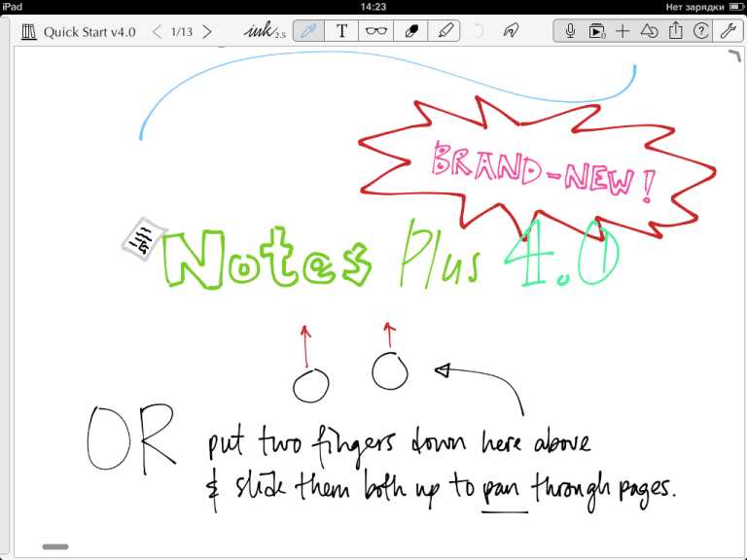Tap the Quick Start v4.0 notebook title
Image resolution: width=747 pixels, height=560 pixels.
coord(89,32)
